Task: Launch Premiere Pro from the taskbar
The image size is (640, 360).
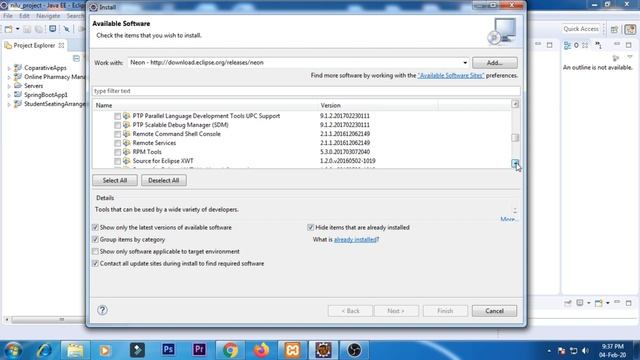Action: coord(199,350)
